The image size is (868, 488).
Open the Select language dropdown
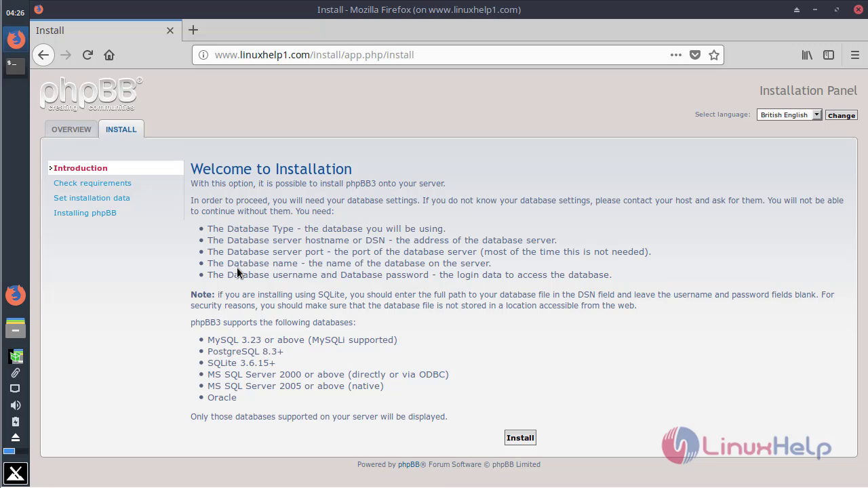(x=789, y=115)
